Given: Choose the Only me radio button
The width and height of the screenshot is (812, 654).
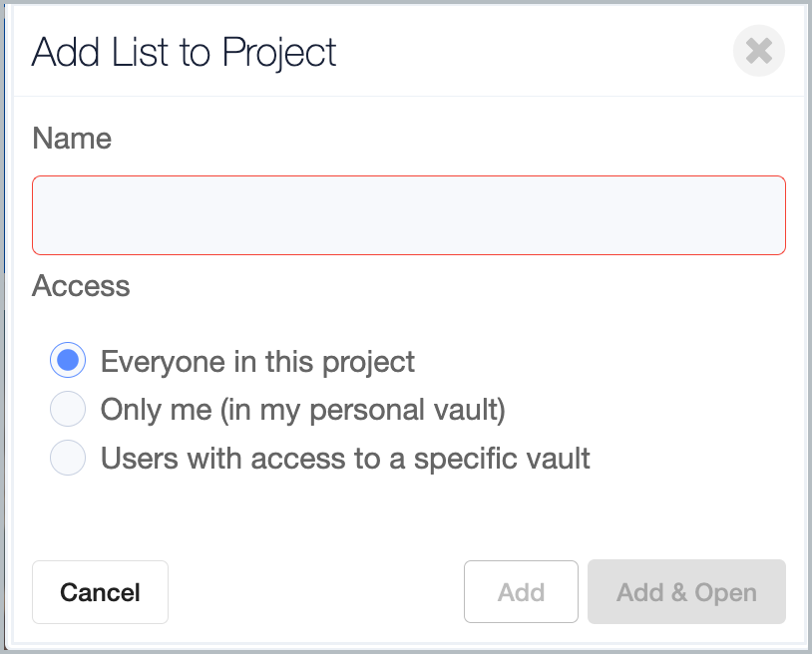Looking at the screenshot, I should click(x=68, y=409).
